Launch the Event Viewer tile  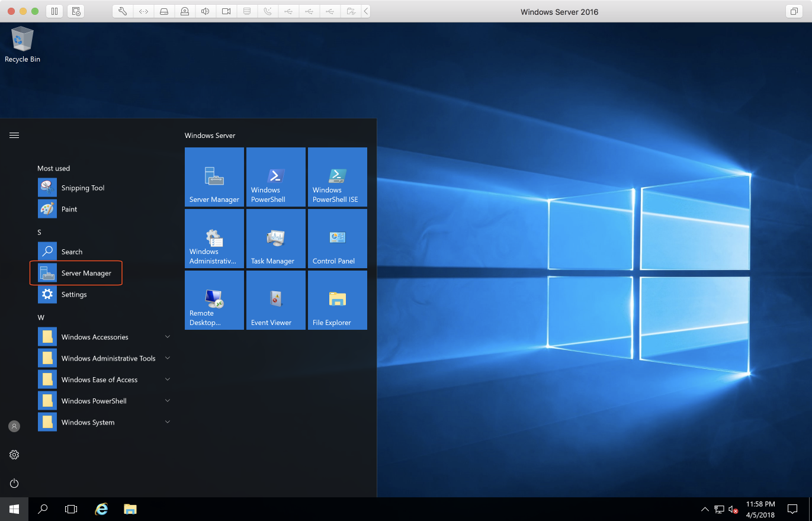click(x=275, y=300)
